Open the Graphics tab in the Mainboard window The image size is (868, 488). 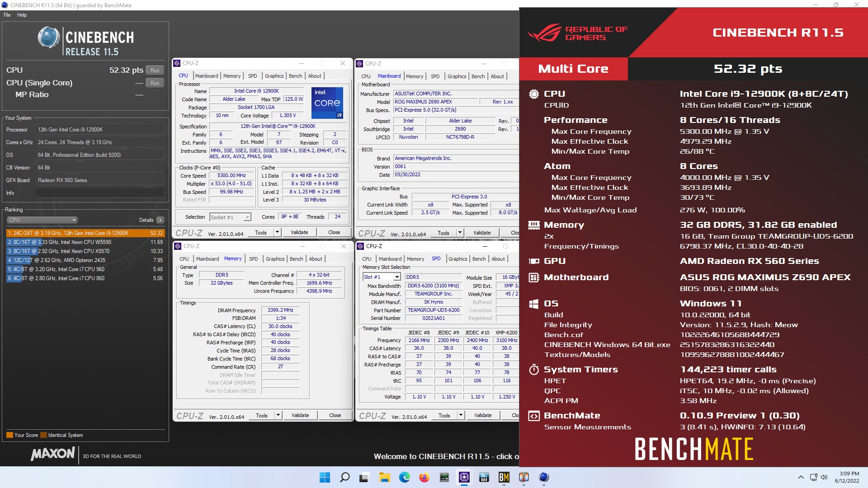pos(457,76)
